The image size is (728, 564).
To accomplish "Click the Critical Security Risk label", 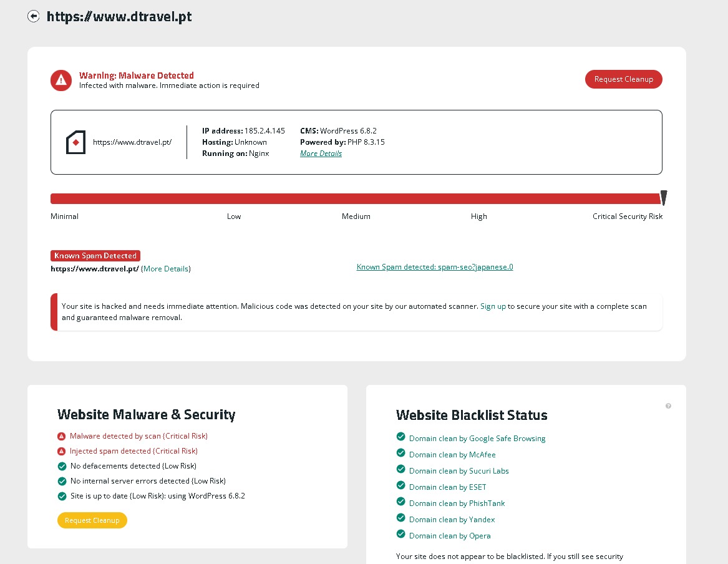I will (627, 216).
